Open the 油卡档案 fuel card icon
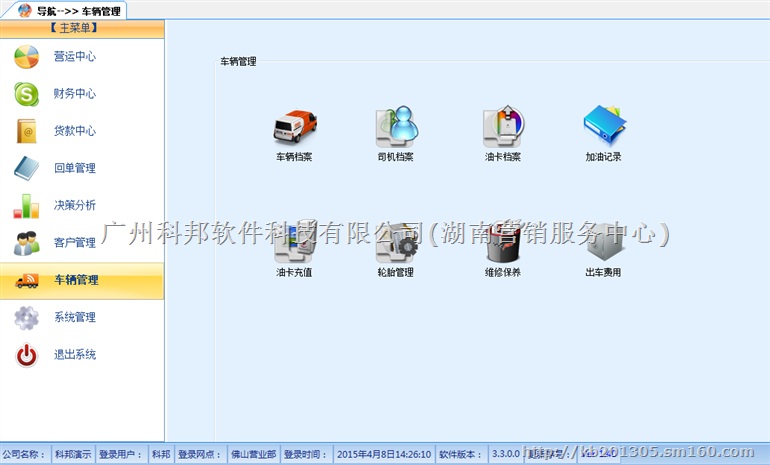The height and width of the screenshot is (465, 770). 503,126
